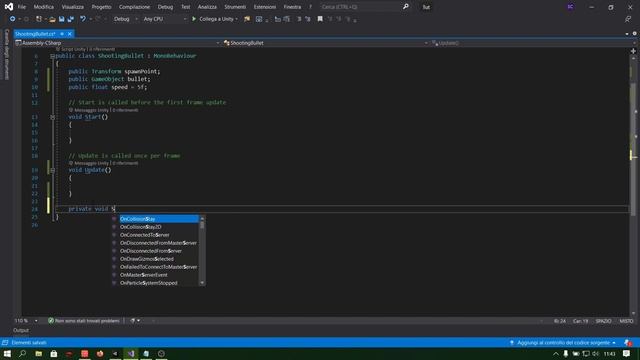This screenshot has height=360, width=640.
Task: Select OnCollisionStay2D in autocomplete list
Action: (x=155, y=227)
